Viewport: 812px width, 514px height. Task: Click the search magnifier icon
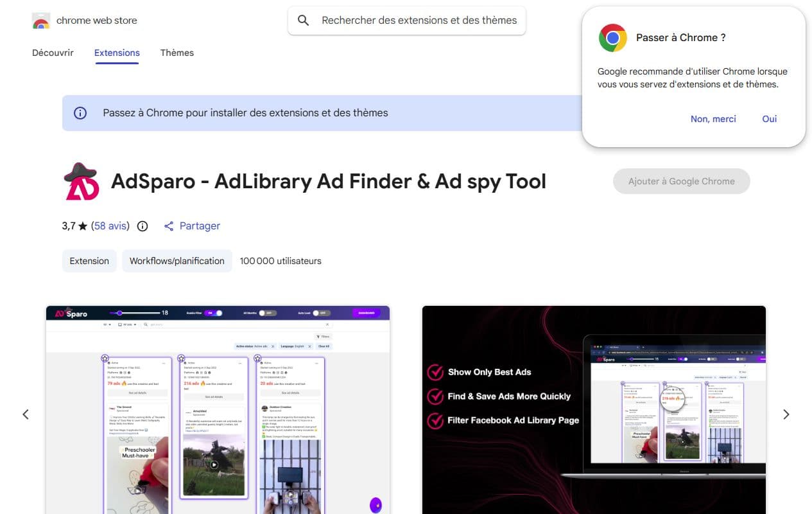point(304,21)
